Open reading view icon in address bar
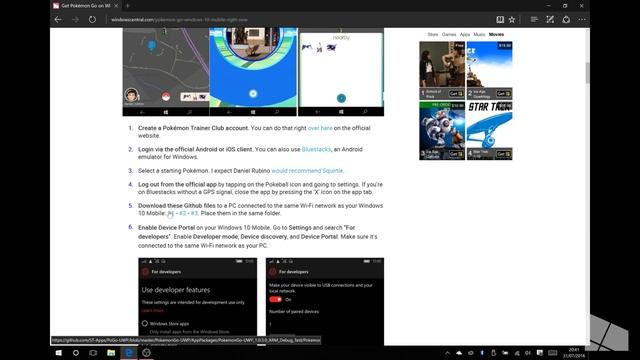640x360 pixels. coord(500,19)
